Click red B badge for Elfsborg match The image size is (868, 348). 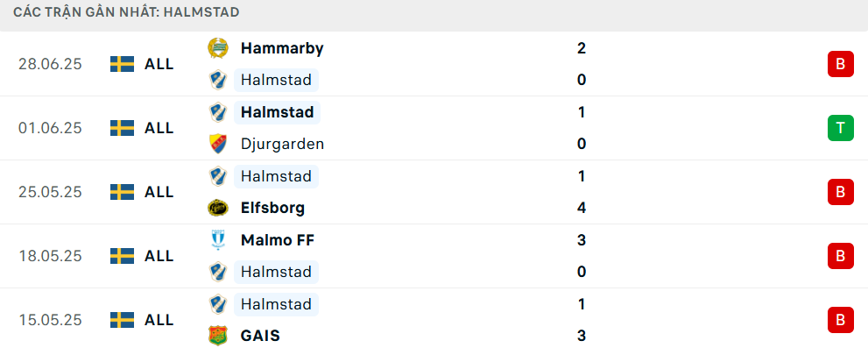click(x=840, y=192)
